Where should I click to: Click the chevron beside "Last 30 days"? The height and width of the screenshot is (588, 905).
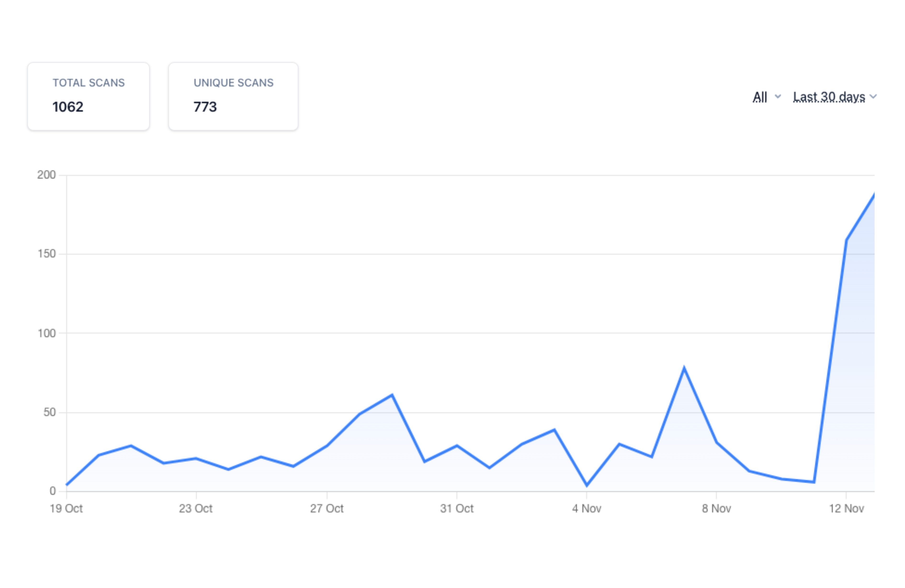click(873, 96)
